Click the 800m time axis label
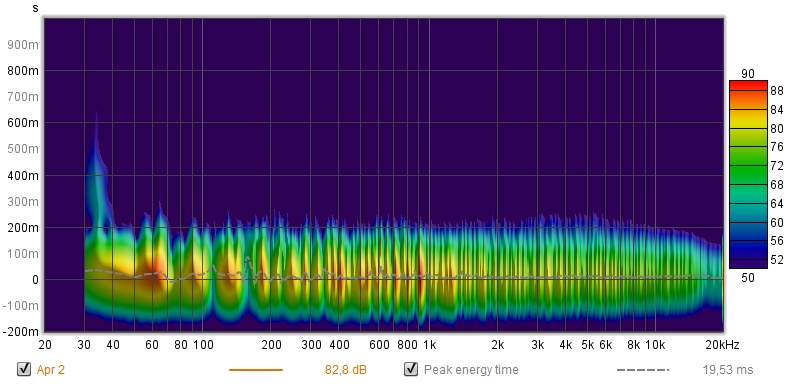 pos(23,71)
